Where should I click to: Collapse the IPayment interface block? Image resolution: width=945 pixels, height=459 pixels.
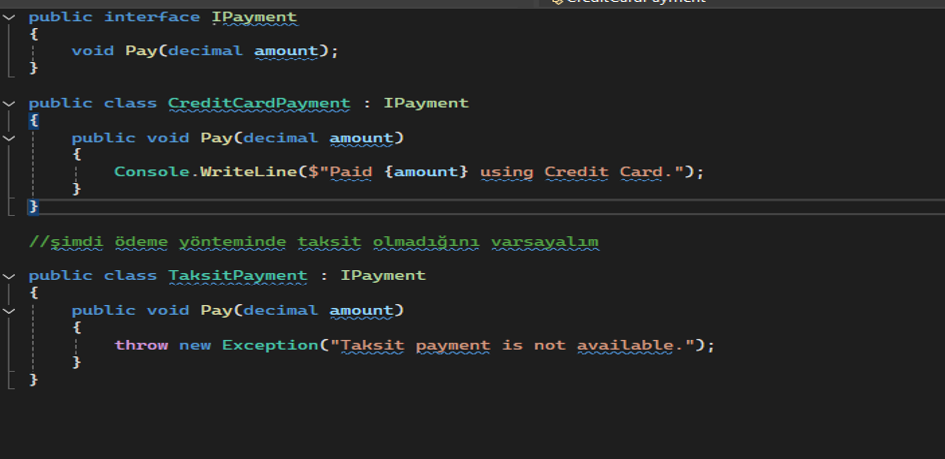click(x=8, y=17)
